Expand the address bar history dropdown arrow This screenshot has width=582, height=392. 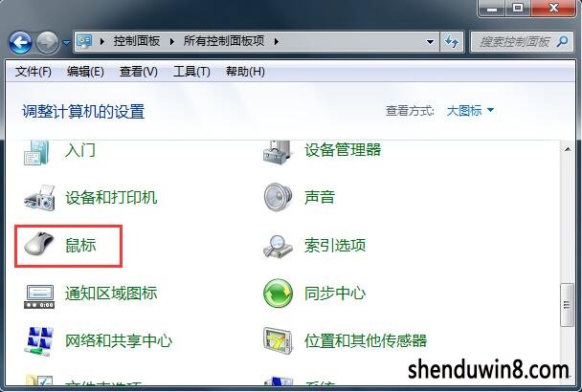click(430, 42)
